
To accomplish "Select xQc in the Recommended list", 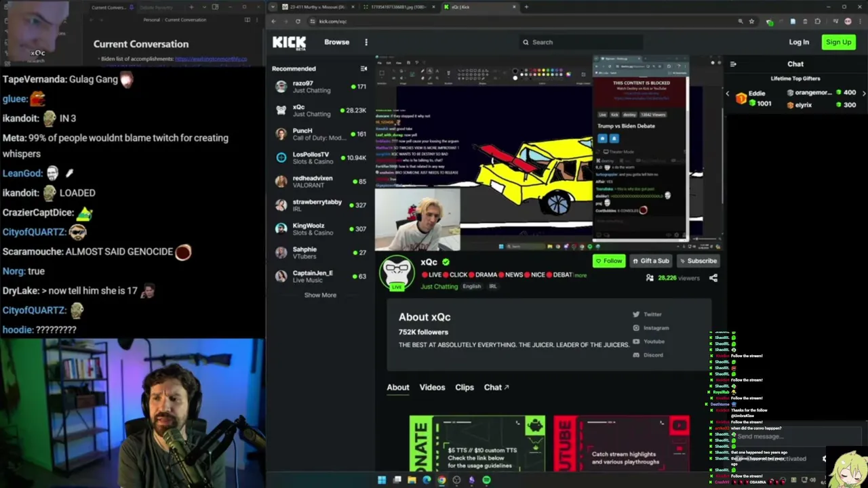I will click(x=320, y=110).
